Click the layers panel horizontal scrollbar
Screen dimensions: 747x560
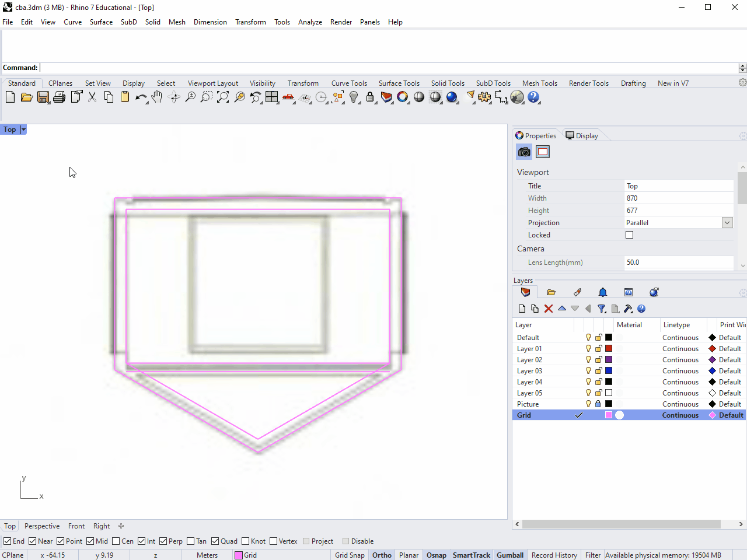pos(622,524)
